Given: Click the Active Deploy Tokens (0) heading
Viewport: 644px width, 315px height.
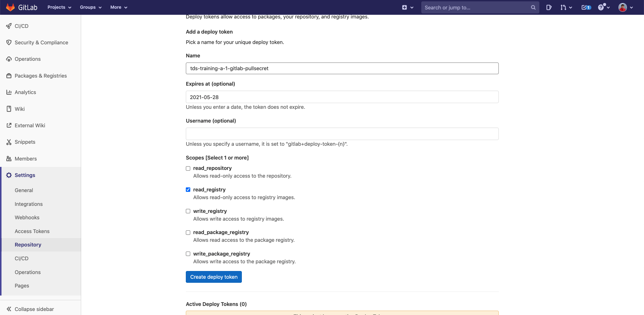Looking at the screenshot, I should (x=216, y=304).
